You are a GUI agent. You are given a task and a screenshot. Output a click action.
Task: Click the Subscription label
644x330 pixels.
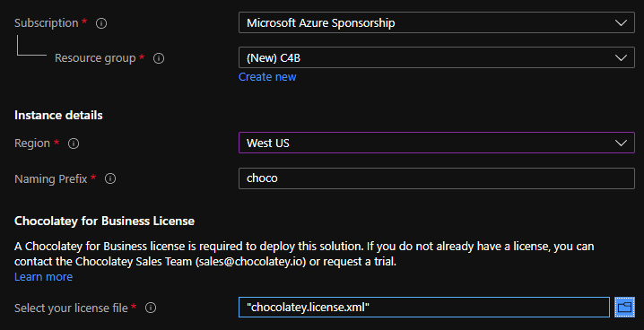pyautogui.click(x=47, y=23)
